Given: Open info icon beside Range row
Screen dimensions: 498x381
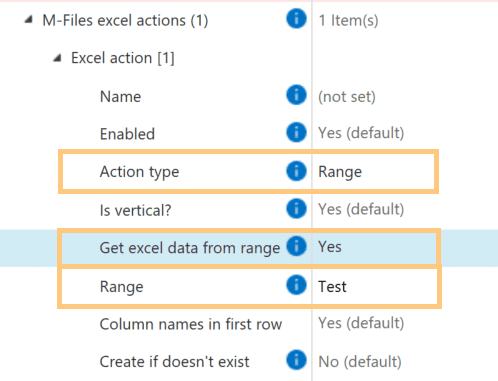Looking at the screenshot, I should [x=296, y=285].
